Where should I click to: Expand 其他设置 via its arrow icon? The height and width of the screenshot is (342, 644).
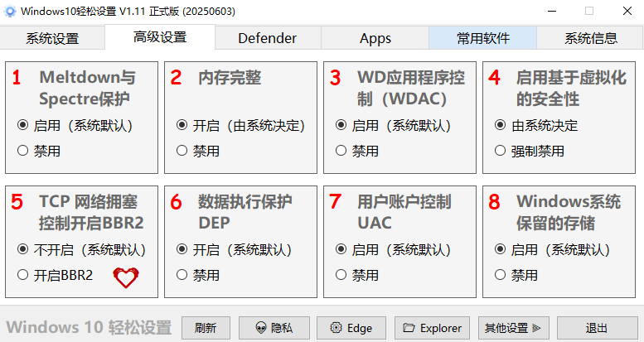pyautogui.click(x=536, y=328)
